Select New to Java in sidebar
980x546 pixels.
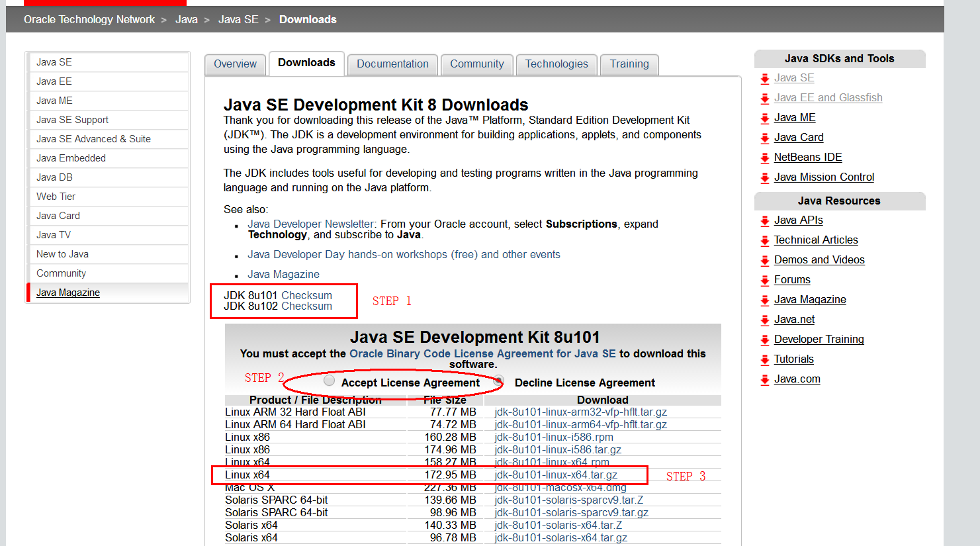(x=109, y=254)
